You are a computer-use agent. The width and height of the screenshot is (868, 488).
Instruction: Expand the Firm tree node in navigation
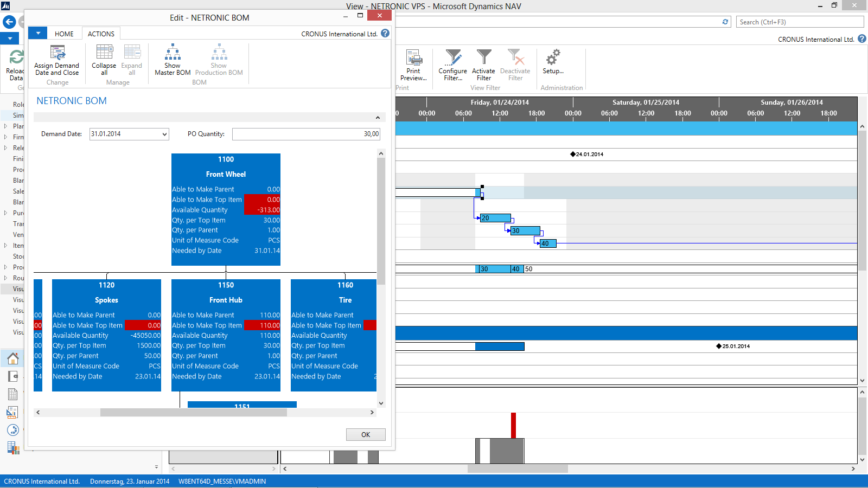[x=5, y=137]
